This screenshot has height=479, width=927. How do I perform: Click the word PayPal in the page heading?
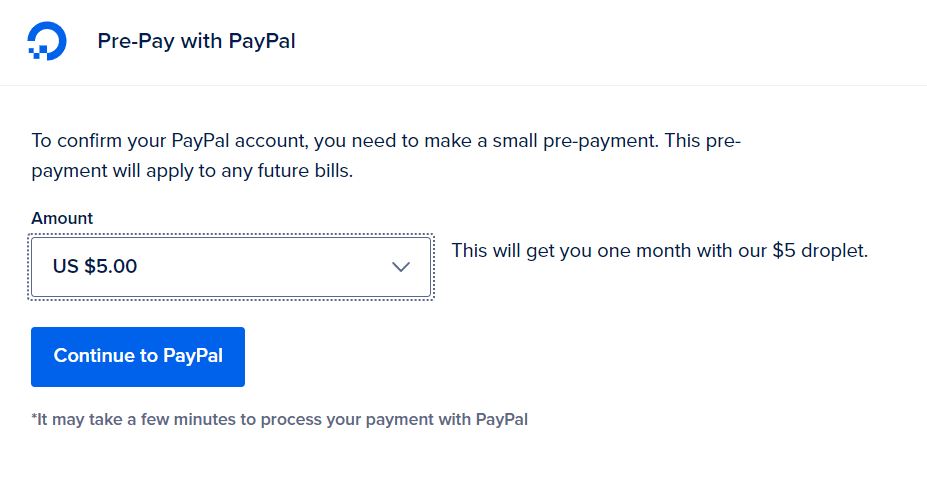click(262, 41)
